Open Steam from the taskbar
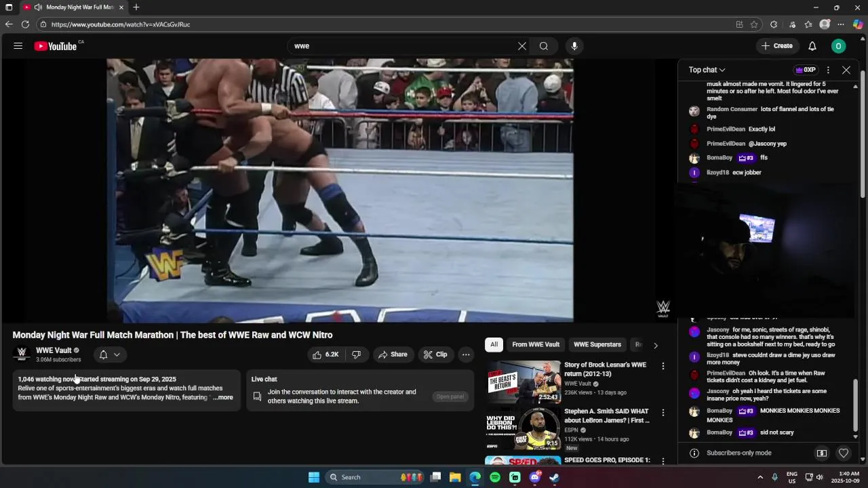This screenshot has height=488, width=868. coord(554,477)
